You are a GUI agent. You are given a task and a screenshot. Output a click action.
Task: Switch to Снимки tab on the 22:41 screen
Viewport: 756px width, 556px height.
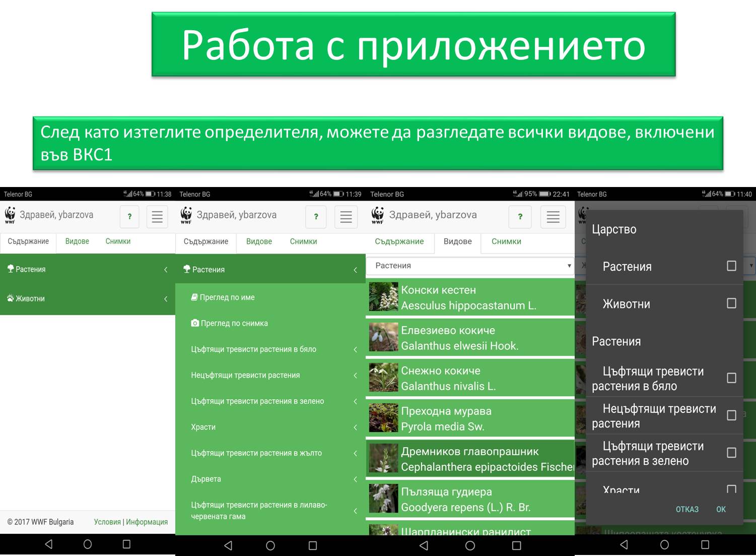(506, 241)
